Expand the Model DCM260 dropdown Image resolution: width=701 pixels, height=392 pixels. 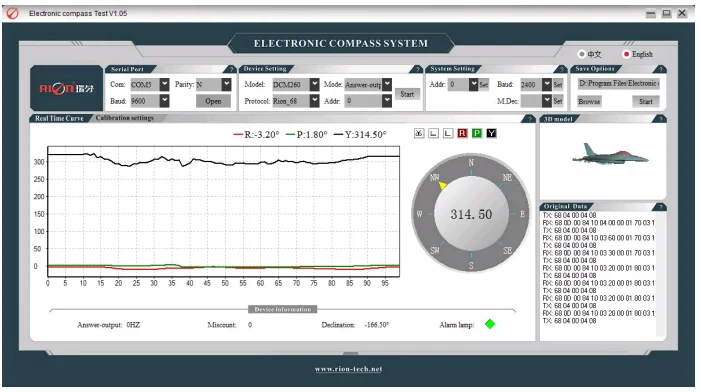[315, 84]
